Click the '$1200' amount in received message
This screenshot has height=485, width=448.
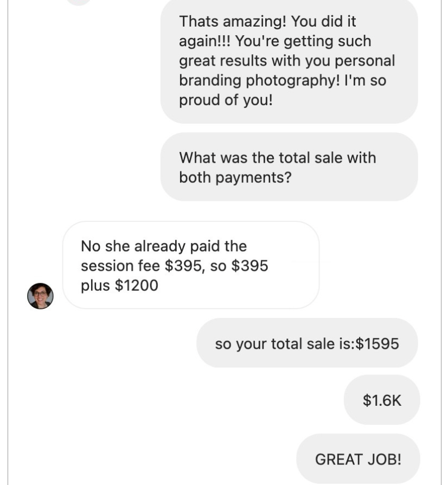[x=136, y=285]
